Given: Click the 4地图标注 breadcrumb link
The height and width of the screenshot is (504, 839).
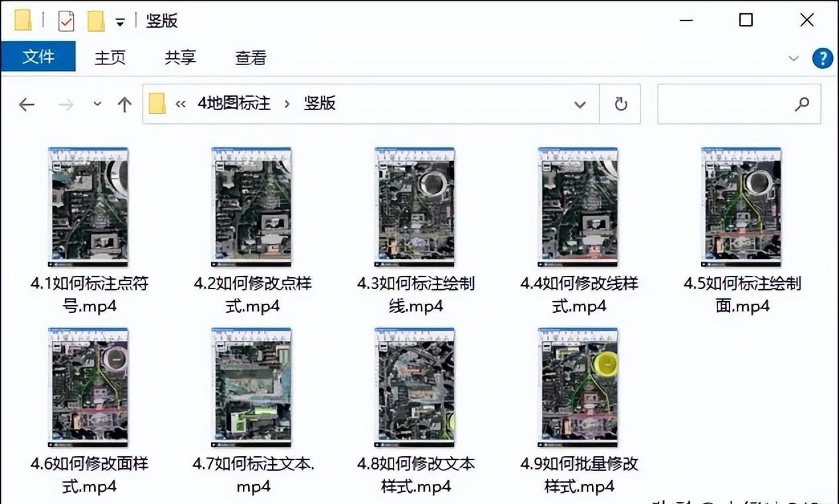Looking at the screenshot, I should [234, 103].
